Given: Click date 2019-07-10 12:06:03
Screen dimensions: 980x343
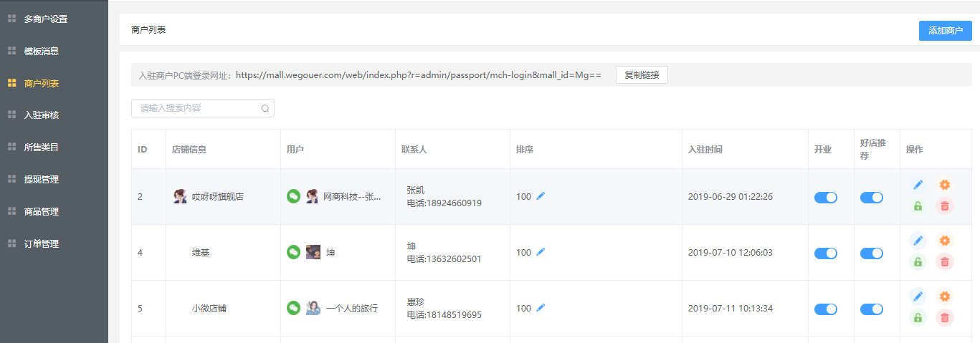Looking at the screenshot, I should [x=730, y=253].
